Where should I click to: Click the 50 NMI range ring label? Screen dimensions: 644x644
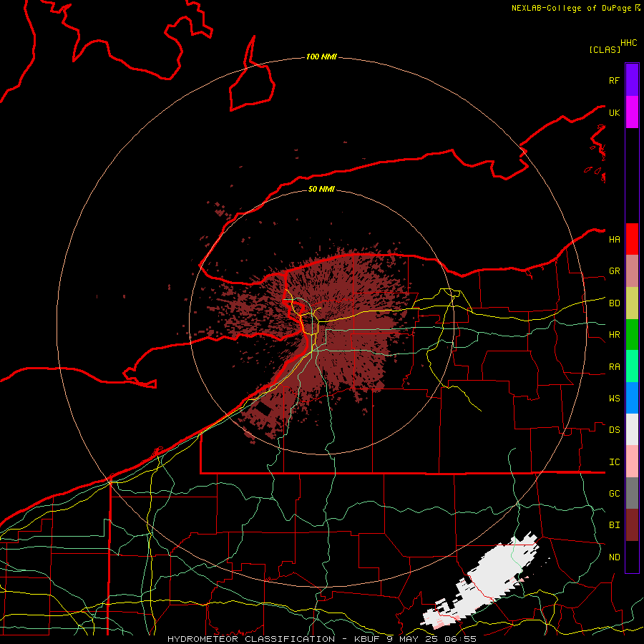click(x=321, y=189)
